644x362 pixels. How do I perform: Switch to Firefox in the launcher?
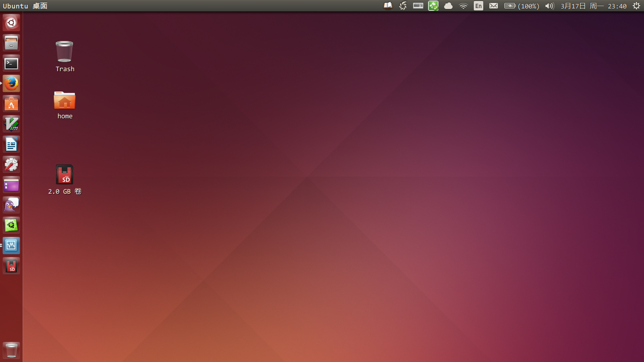click(11, 83)
